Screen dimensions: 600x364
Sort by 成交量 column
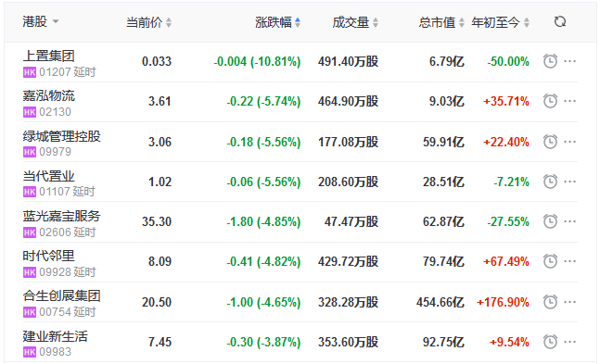click(x=355, y=22)
